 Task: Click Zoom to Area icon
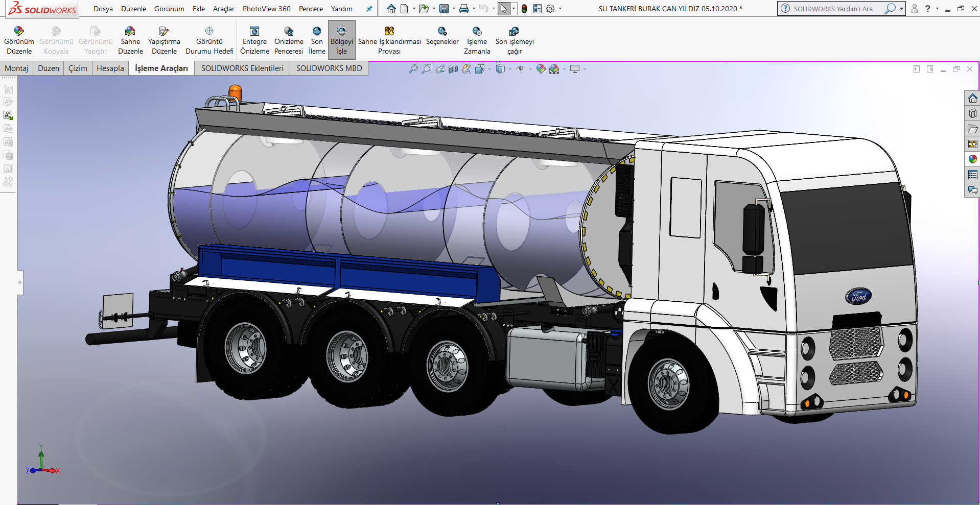tap(427, 69)
